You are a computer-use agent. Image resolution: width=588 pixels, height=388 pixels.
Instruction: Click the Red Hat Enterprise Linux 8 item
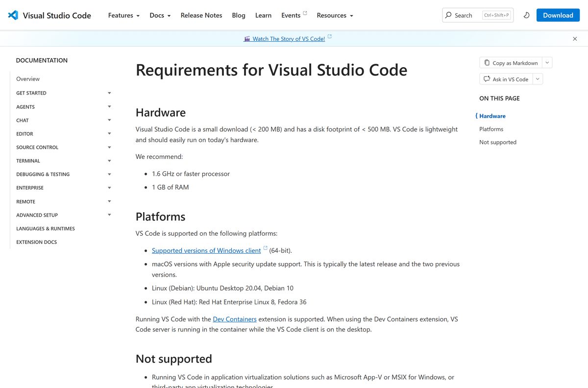click(x=229, y=302)
